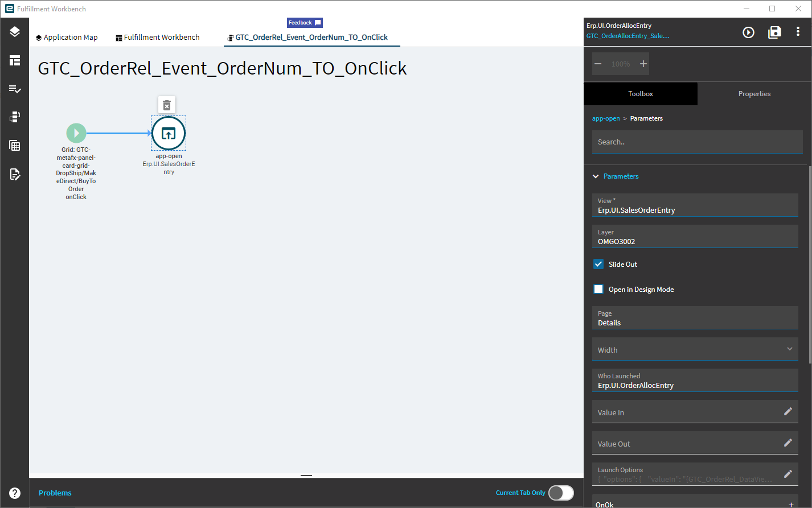Decrease zoom with the minus control
The image size is (812, 508).
pyautogui.click(x=598, y=64)
